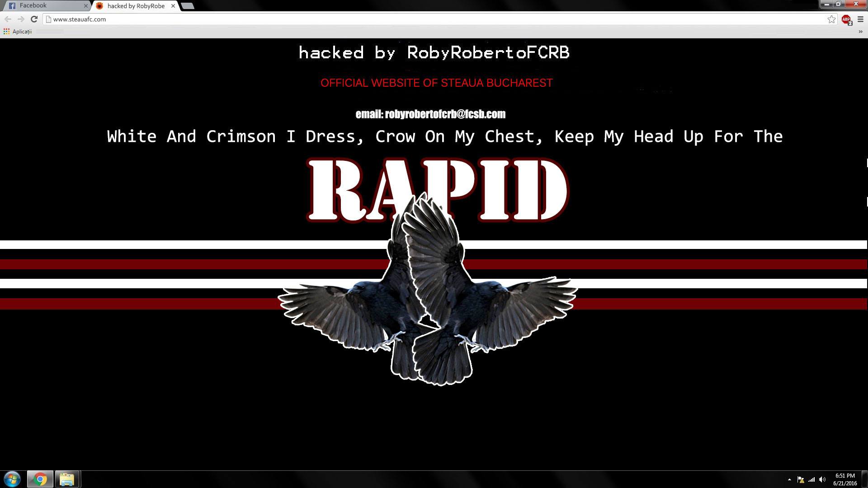
Task: Go forward to next page
Action: click(21, 19)
